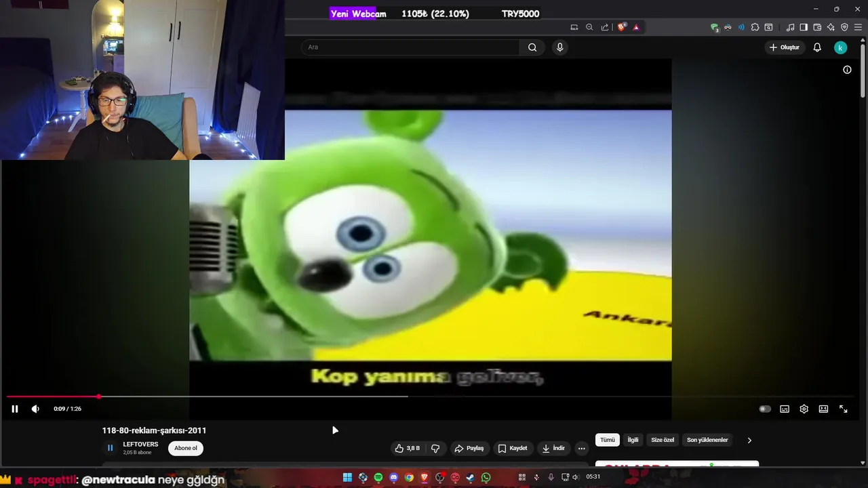Select the Tümü filter chip
Viewport: 868px width, 488px height.
point(608,440)
